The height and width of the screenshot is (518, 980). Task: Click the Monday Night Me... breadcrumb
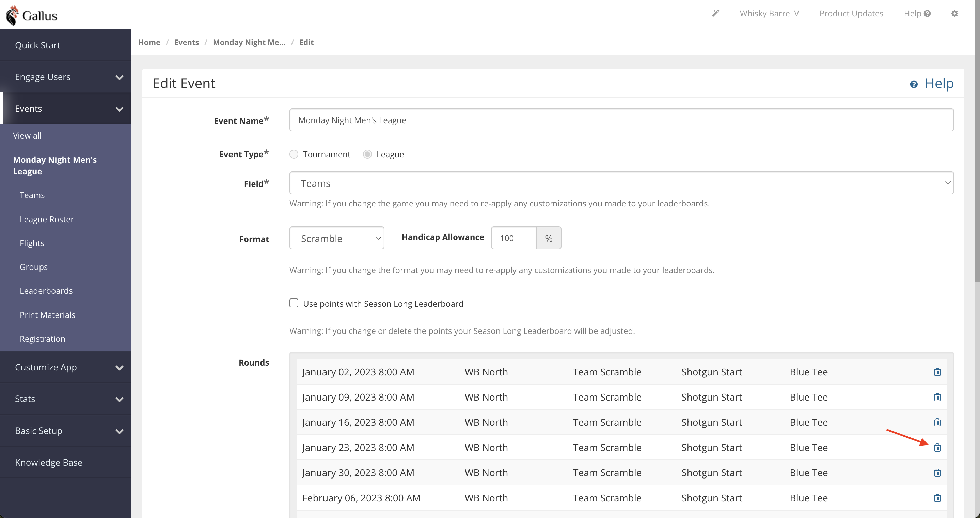[x=249, y=42]
